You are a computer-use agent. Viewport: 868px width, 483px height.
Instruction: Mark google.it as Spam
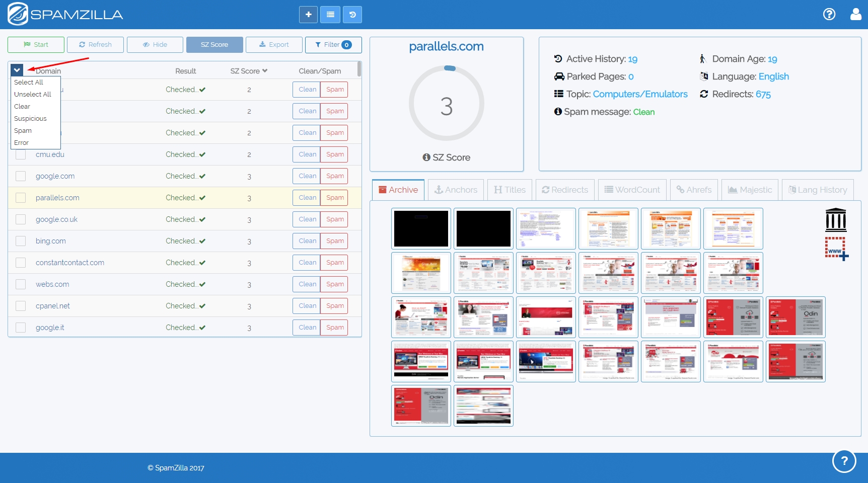(335, 328)
